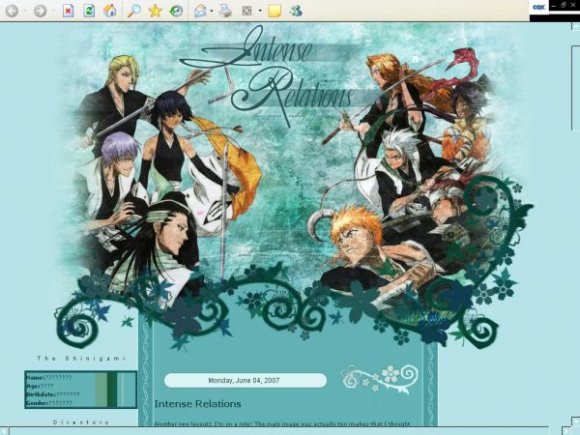The width and height of the screenshot is (580, 435).
Task: Click the browser Forward arrow button
Action: pyautogui.click(x=40, y=11)
